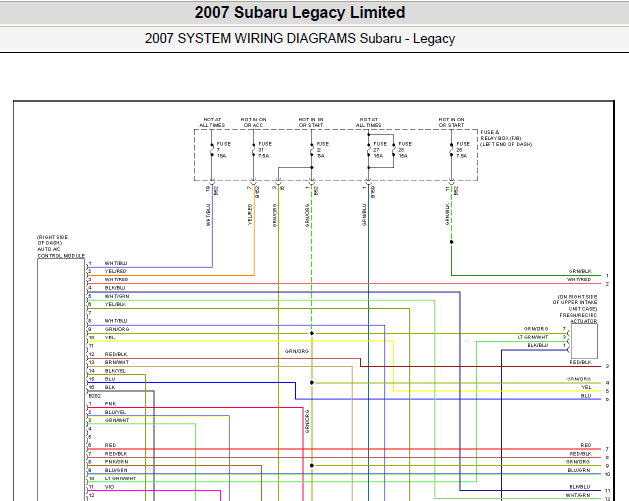
Task: Select BLK/YEL label at module pin 14
Action: pyautogui.click(x=115, y=371)
